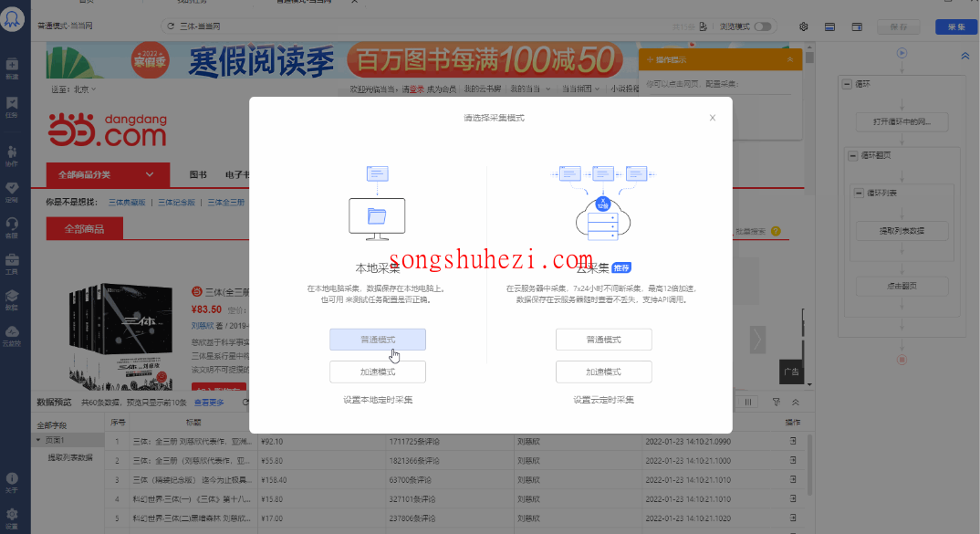Open the 定制 sidebar icon
980x534 pixels.
tap(12, 192)
